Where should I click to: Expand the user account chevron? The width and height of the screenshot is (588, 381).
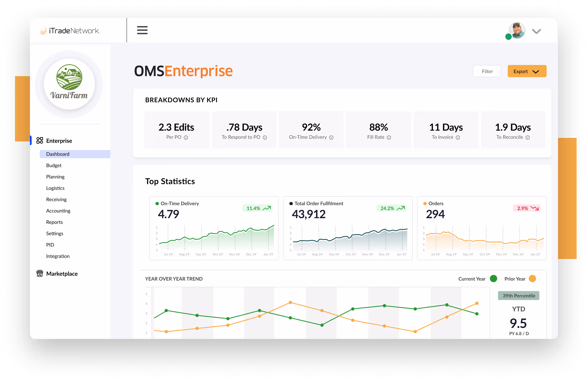tap(536, 31)
